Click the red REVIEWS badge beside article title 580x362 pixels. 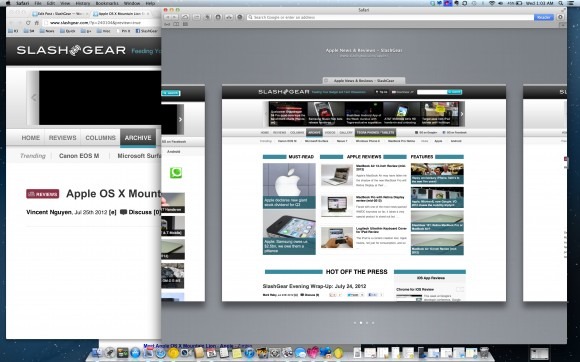43,194
